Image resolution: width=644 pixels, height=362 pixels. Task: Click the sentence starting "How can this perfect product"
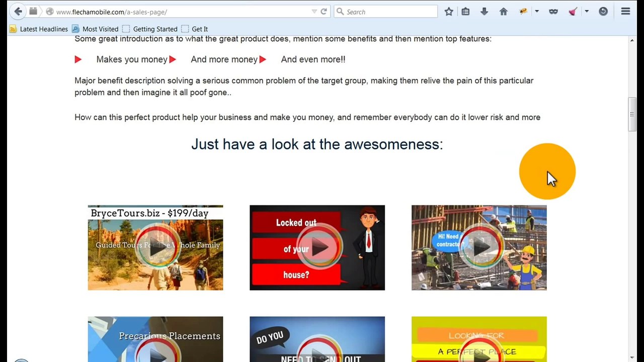307,117
